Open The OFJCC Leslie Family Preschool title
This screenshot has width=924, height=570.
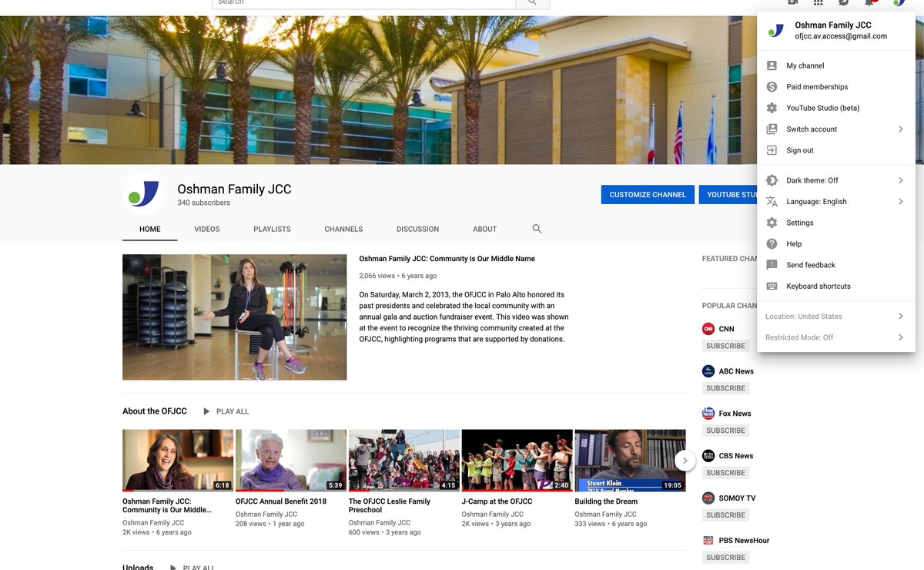(x=390, y=505)
